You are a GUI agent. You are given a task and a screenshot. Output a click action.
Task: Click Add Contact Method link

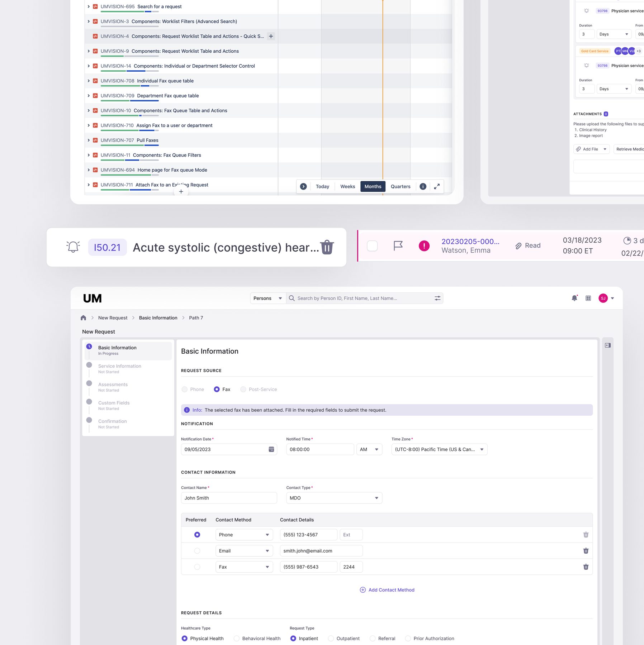pyautogui.click(x=387, y=590)
